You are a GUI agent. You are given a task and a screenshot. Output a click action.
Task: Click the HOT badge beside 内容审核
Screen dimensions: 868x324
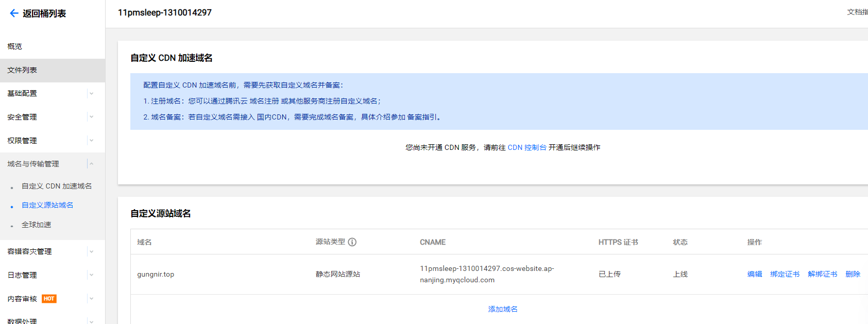(49, 299)
